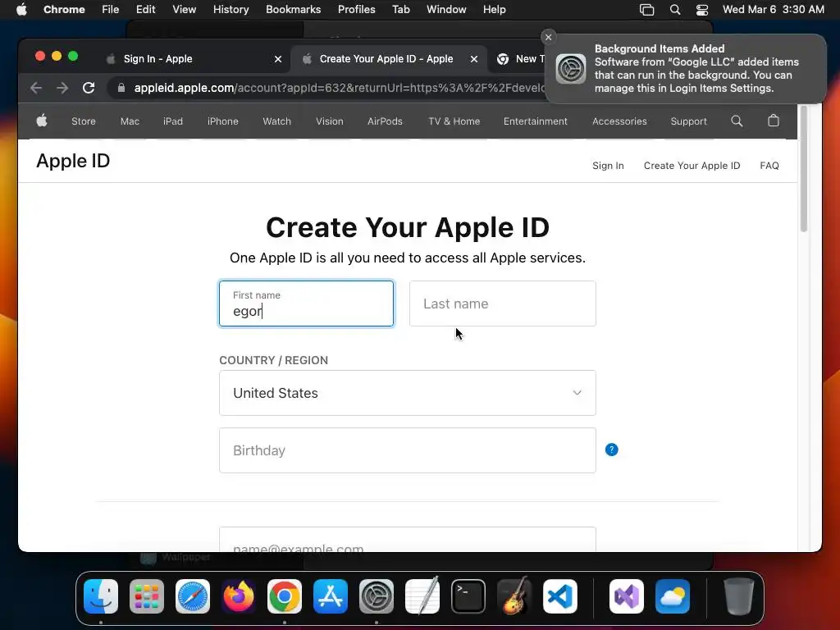Viewport: 840px width, 630px height.
Task: Open the cloud weather app in Dock
Action: click(673, 596)
